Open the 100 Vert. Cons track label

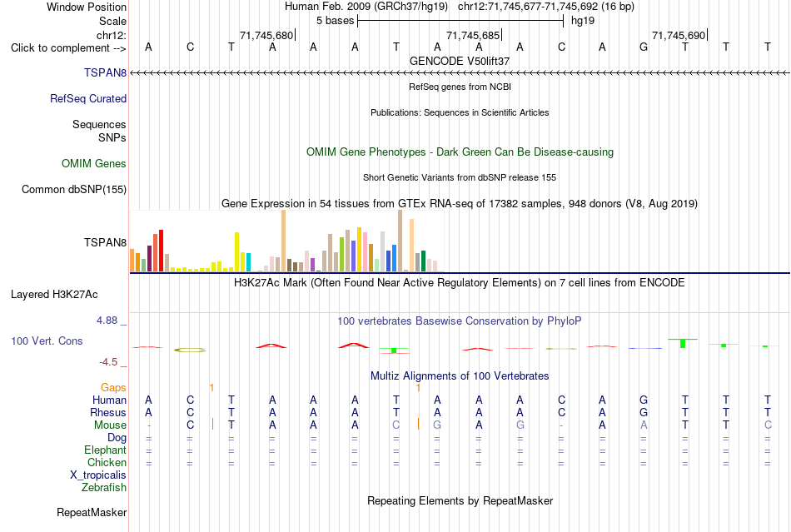click(x=47, y=341)
